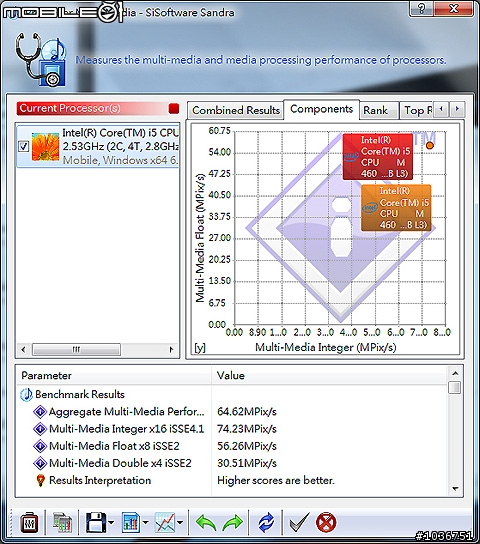Select Multi-Media Integer x16 iSSE4.1 row
The height and width of the screenshot is (544, 480).
(x=232, y=429)
